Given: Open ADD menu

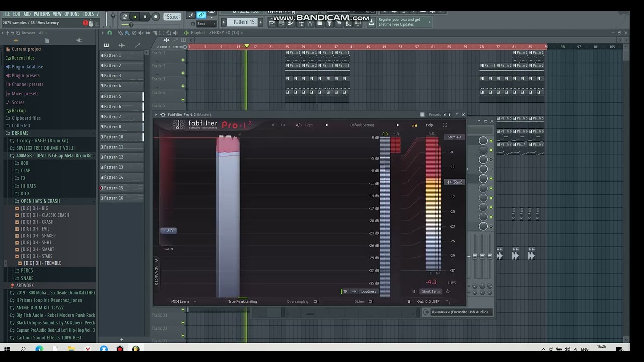Looking at the screenshot, I should (x=27, y=14).
